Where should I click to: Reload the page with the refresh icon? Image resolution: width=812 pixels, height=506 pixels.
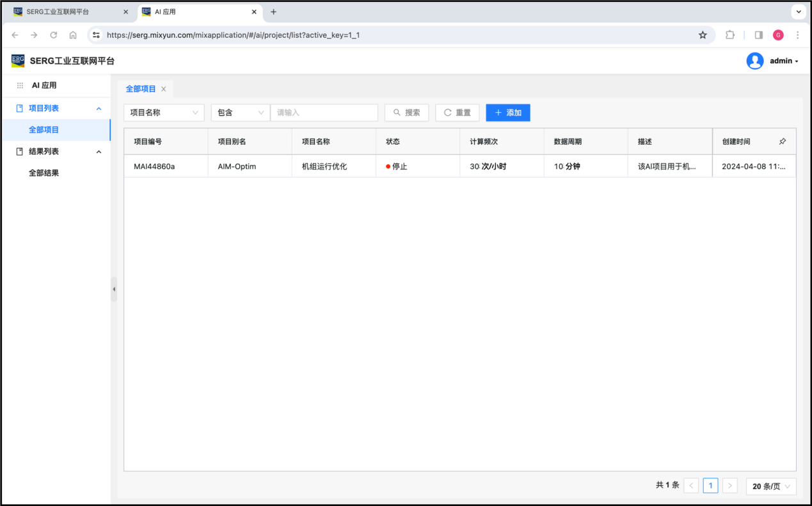click(x=54, y=35)
